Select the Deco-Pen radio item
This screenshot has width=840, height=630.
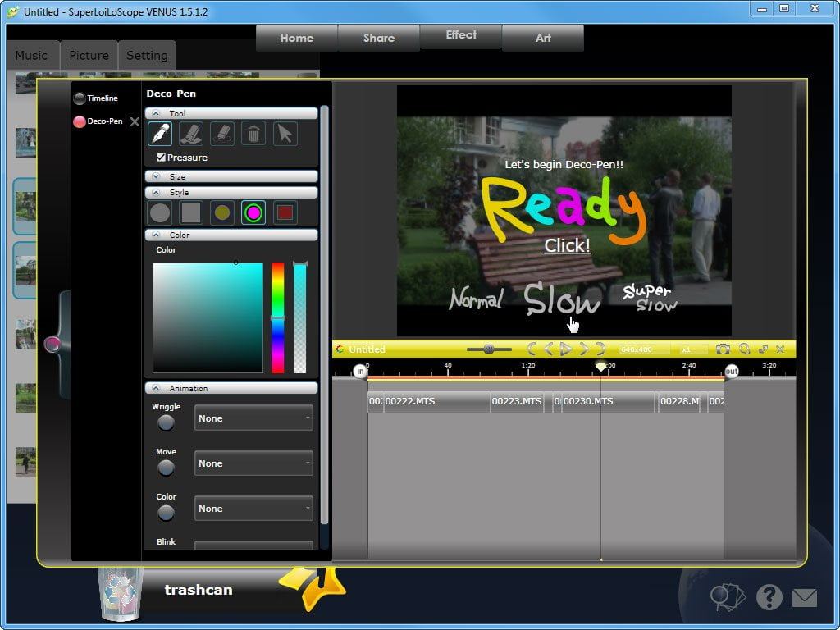point(98,121)
